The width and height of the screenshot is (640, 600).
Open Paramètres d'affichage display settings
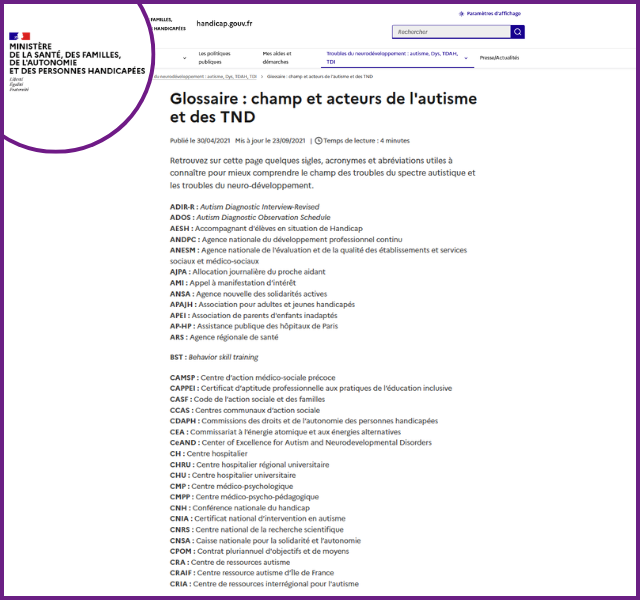[x=490, y=13]
